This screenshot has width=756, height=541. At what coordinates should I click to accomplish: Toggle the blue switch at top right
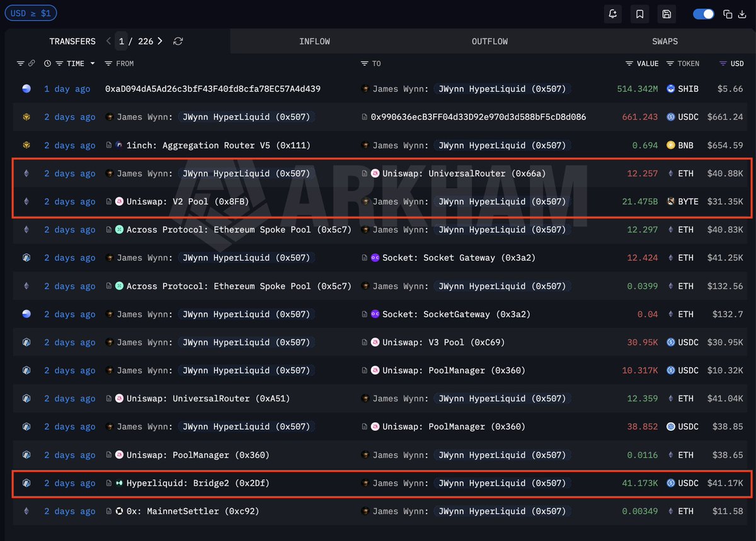[703, 14]
